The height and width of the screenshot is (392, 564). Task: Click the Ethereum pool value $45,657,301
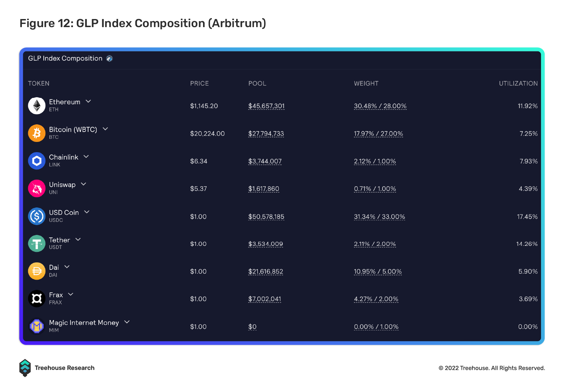(266, 106)
